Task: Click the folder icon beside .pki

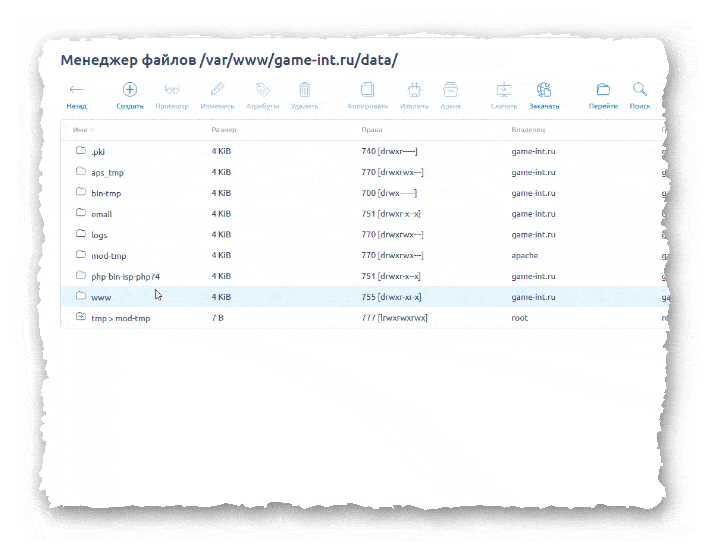Action: pyautogui.click(x=81, y=150)
